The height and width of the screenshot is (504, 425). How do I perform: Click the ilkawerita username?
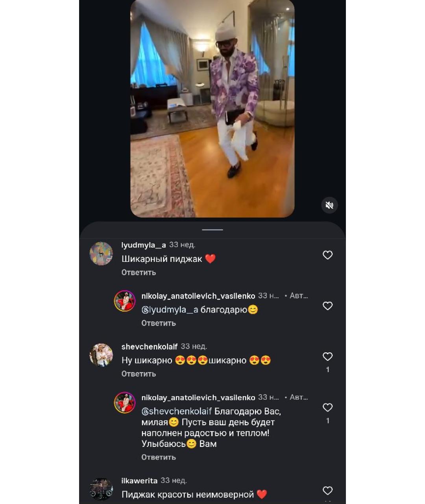pos(139,481)
